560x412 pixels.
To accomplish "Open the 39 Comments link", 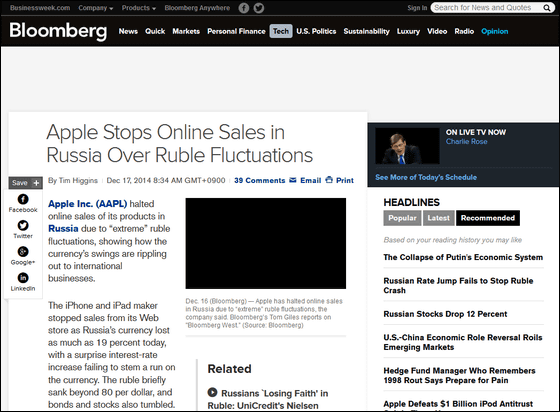I will tap(260, 180).
